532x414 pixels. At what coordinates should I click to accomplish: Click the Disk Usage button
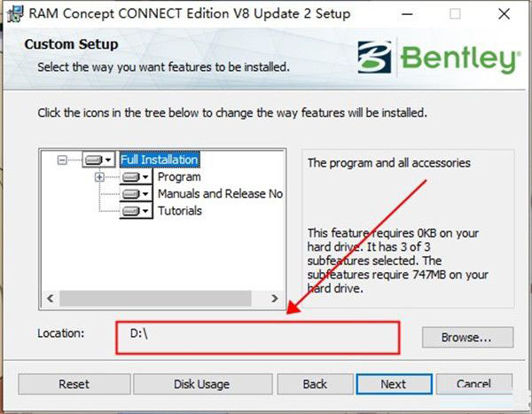coord(202,384)
